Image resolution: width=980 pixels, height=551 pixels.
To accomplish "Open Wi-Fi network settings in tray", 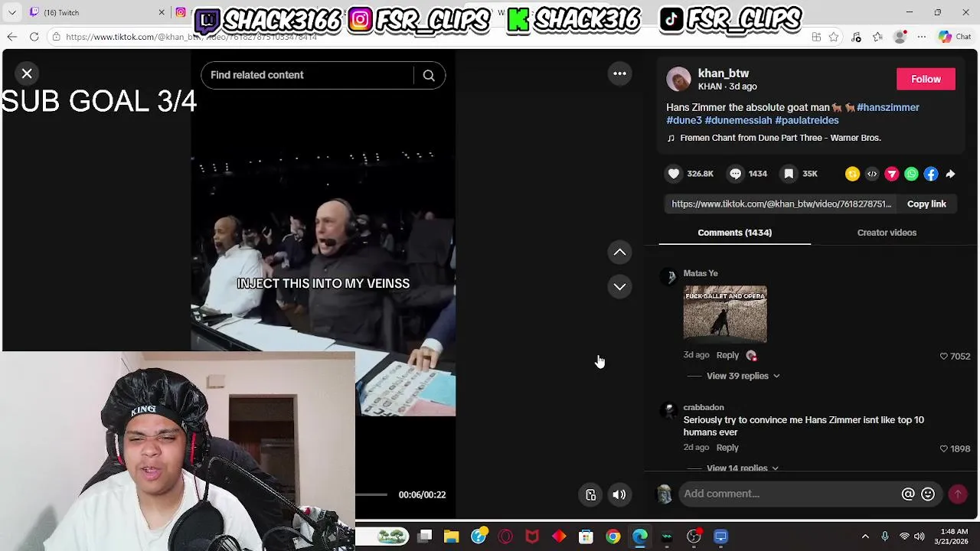I will point(904,536).
